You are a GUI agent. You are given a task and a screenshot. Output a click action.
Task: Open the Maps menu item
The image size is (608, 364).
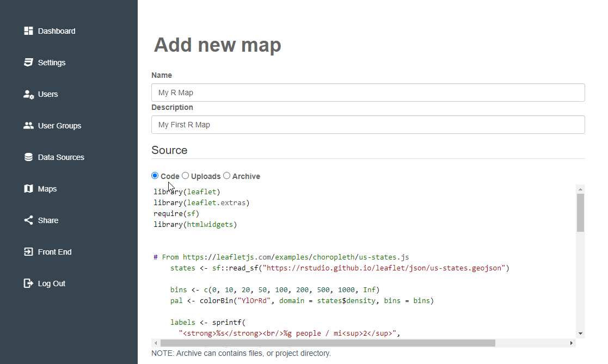(x=40, y=189)
